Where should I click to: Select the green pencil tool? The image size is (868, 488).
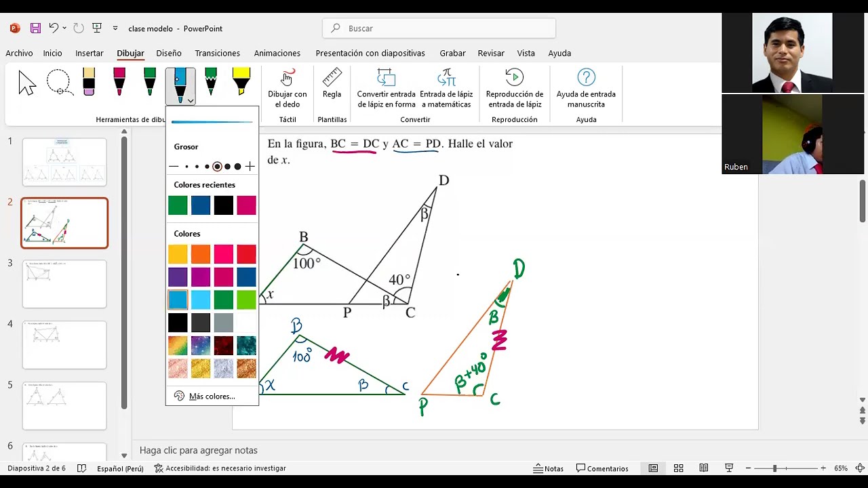click(x=211, y=81)
